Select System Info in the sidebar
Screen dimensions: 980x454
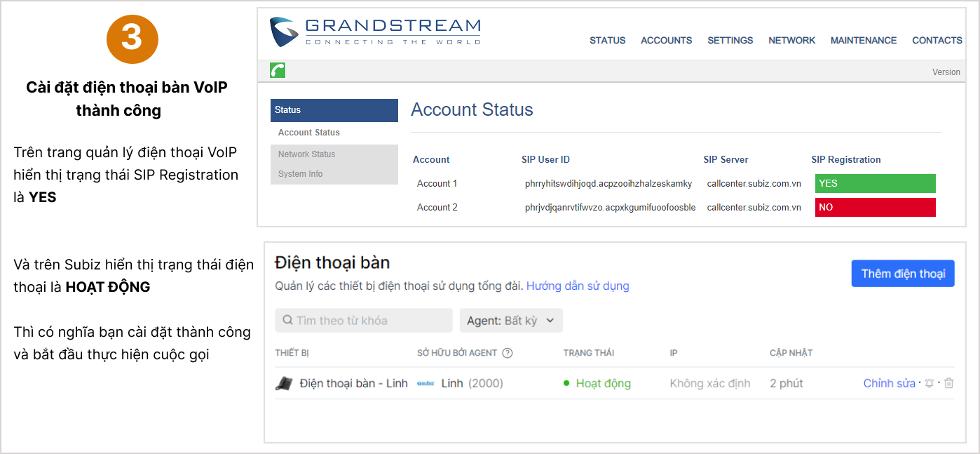[300, 174]
